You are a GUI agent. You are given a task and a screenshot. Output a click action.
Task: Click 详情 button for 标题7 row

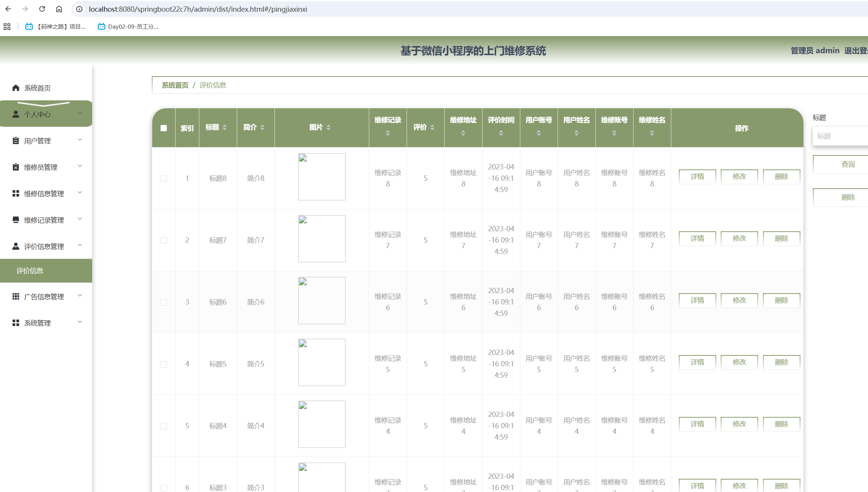(x=697, y=238)
